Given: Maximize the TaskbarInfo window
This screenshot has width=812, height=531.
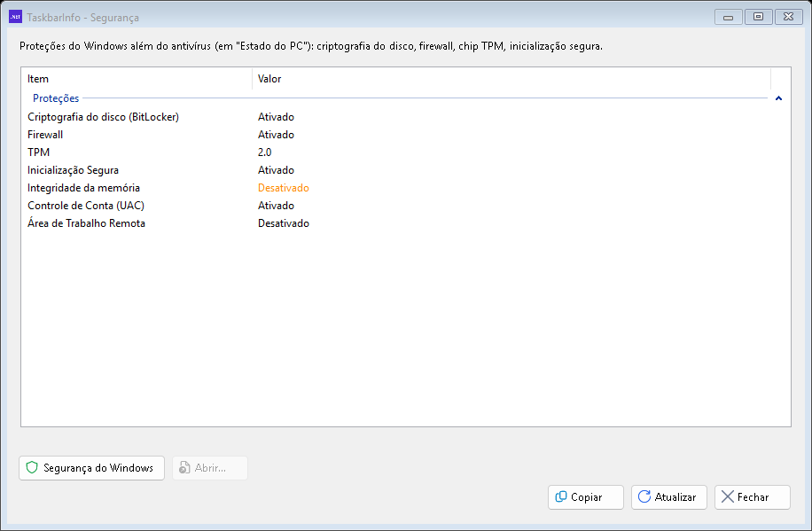Looking at the screenshot, I should (758, 17).
